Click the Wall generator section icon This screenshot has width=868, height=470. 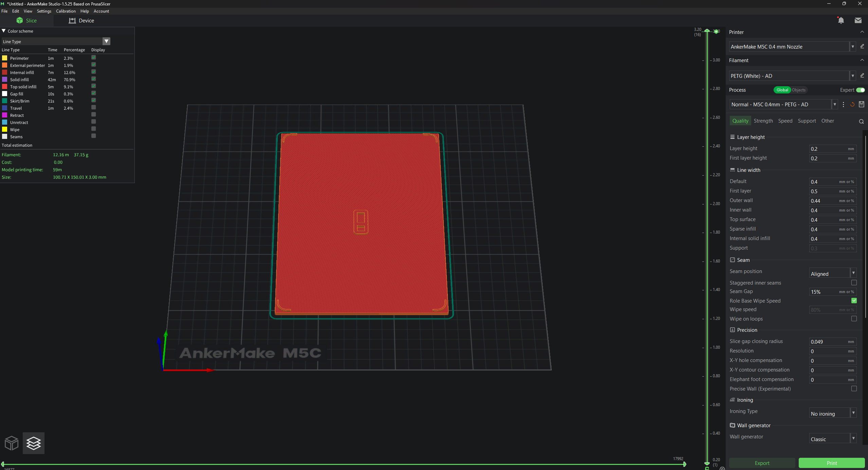coord(733,425)
